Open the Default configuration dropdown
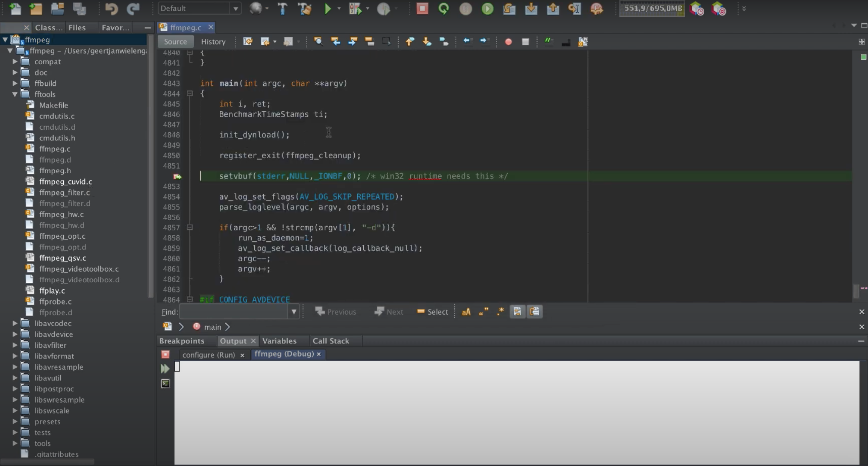Screen dimensions: 868x466 (199, 8)
